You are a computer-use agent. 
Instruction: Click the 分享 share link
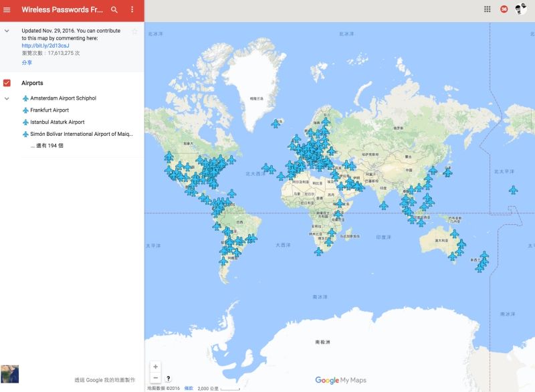click(x=27, y=62)
